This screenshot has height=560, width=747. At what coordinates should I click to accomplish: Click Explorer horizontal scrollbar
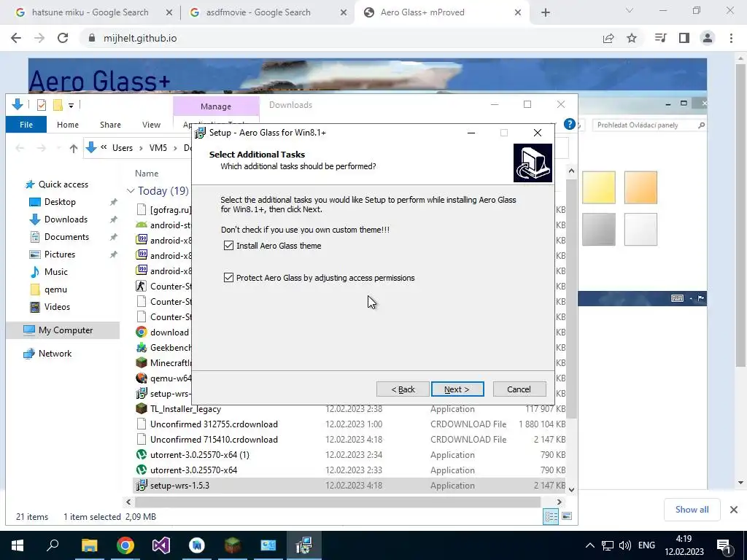pyautogui.click(x=338, y=502)
